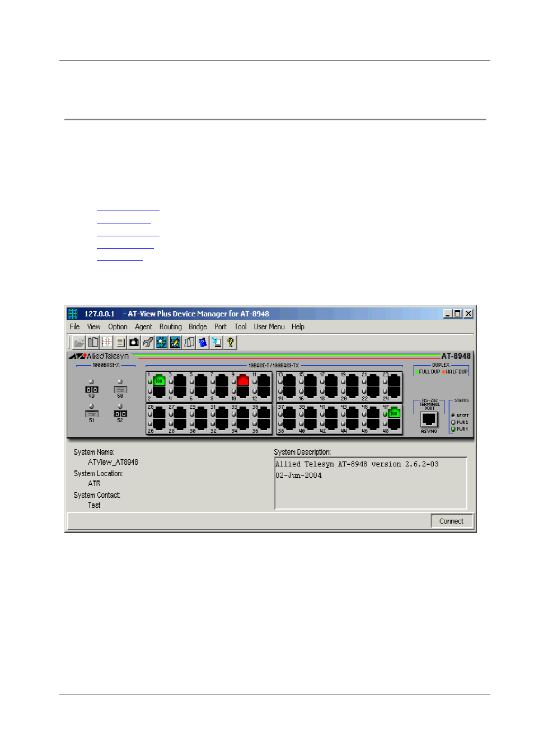The width and height of the screenshot is (534, 756).
Task: Select port 24 on the switch
Action: [394, 391]
